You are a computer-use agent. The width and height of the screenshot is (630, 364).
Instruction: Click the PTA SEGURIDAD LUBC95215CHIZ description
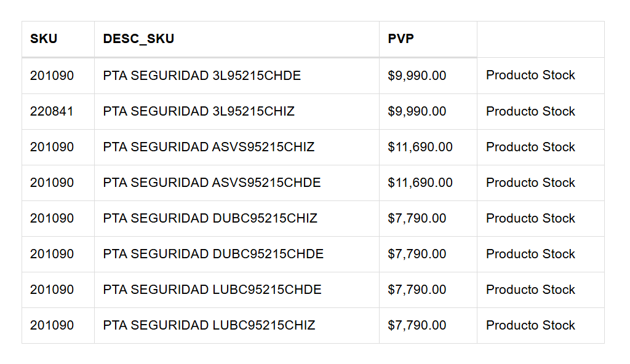pyautogui.click(x=209, y=325)
